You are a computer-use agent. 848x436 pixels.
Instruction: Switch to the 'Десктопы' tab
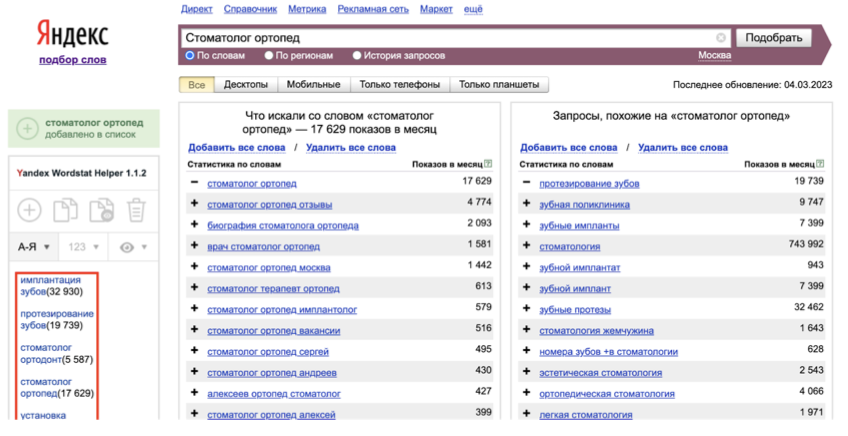coord(246,84)
